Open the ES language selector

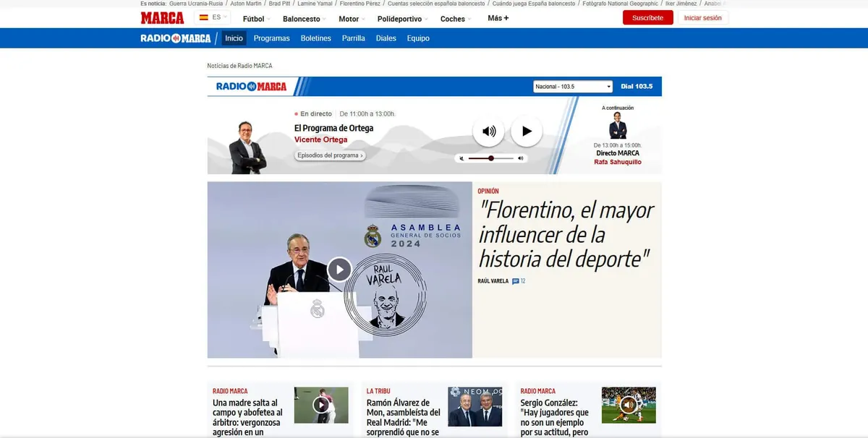(x=213, y=17)
